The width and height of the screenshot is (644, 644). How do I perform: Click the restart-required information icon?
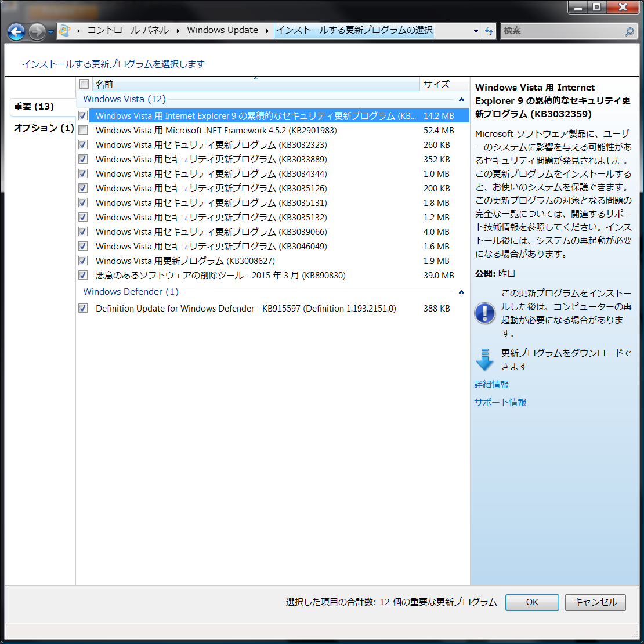click(x=484, y=313)
